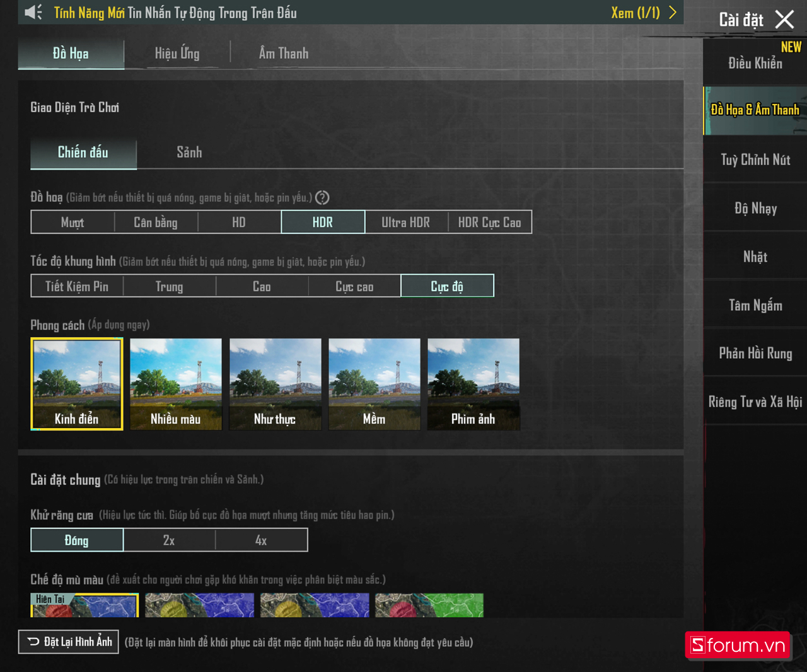
Task: Pick the Phim ảnh style thumbnail
Action: [x=473, y=385]
